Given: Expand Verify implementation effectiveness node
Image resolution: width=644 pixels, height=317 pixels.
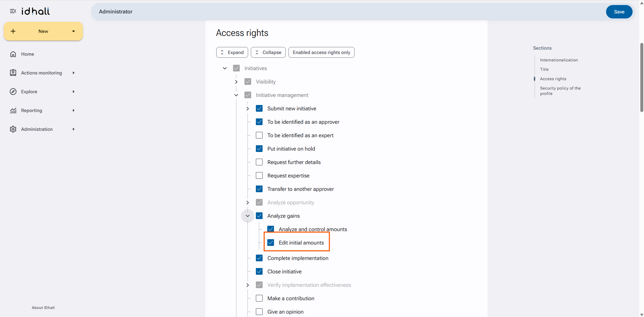Looking at the screenshot, I should pos(248,285).
